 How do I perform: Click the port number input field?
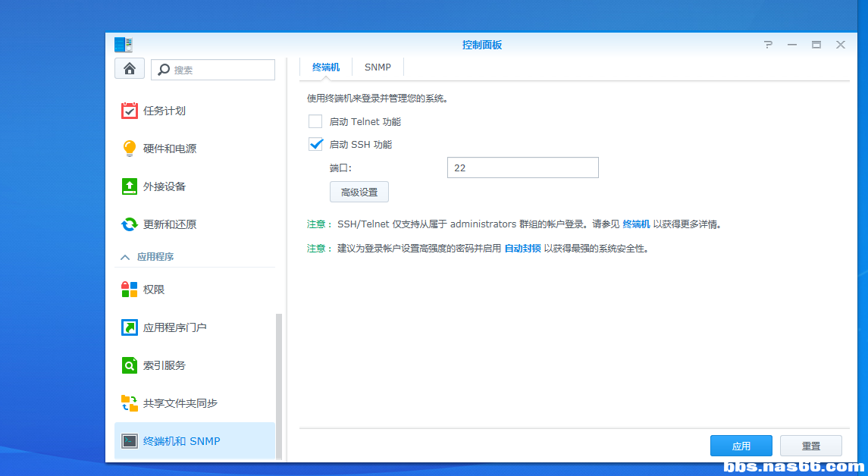coord(522,168)
